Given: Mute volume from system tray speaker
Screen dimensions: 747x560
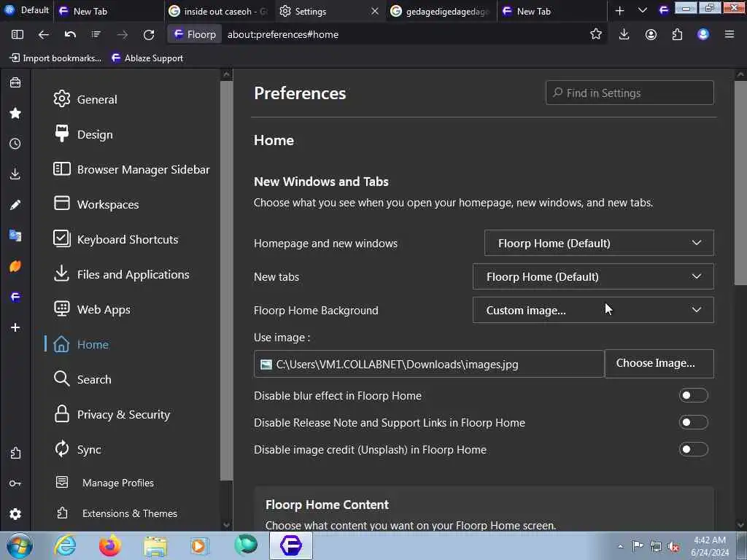Looking at the screenshot, I should click(673, 546).
